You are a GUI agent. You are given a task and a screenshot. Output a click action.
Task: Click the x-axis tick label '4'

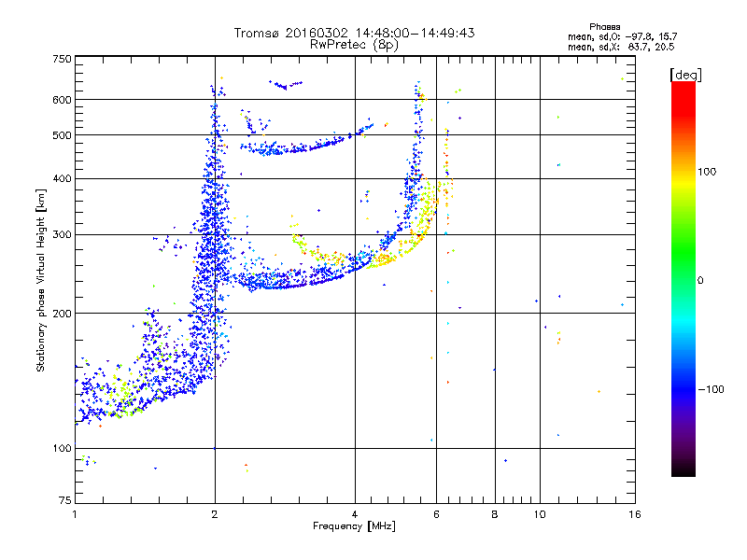355,514
